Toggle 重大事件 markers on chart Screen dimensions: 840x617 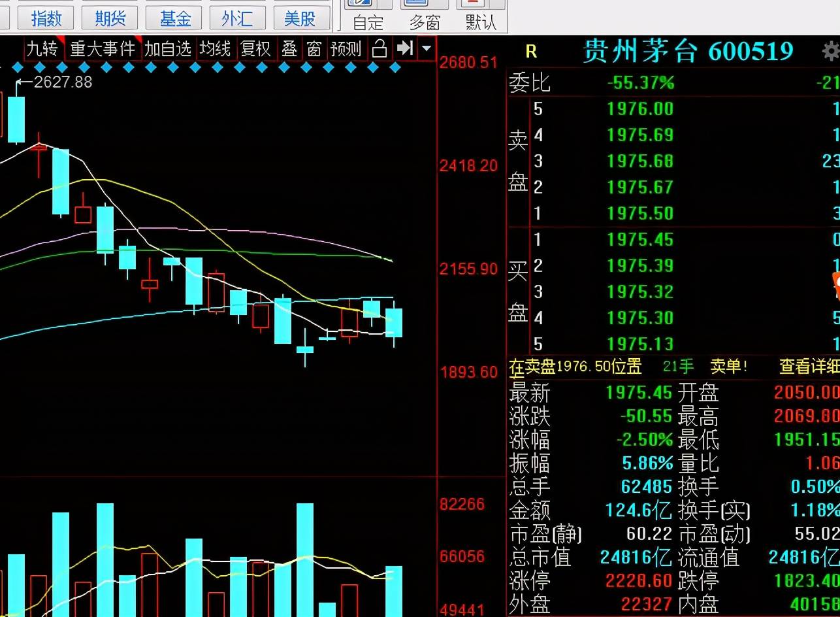tap(103, 49)
